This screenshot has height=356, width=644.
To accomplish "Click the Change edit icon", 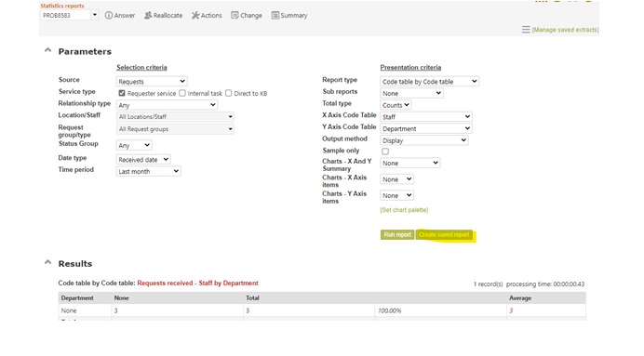I will pos(235,15).
